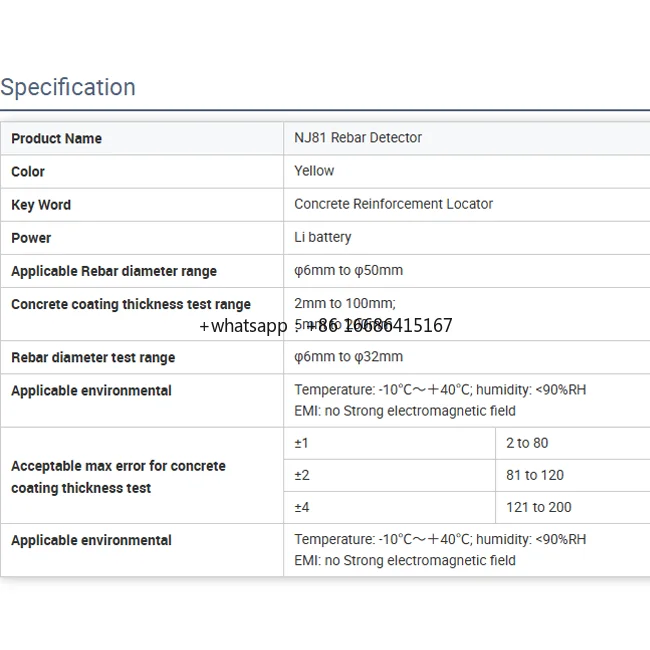This screenshot has width=650, height=650.
Task: Click the 121 to 200 range cell
Action: (x=538, y=507)
